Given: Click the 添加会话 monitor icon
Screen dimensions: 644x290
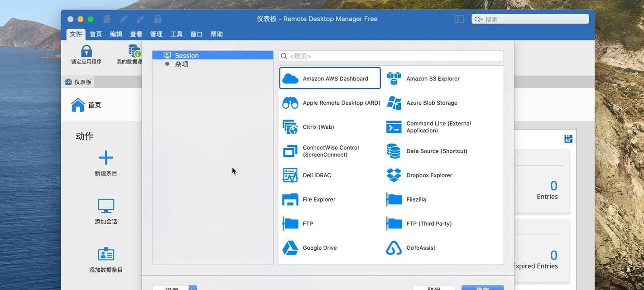Looking at the screenshot, I should tap(106, 206).
